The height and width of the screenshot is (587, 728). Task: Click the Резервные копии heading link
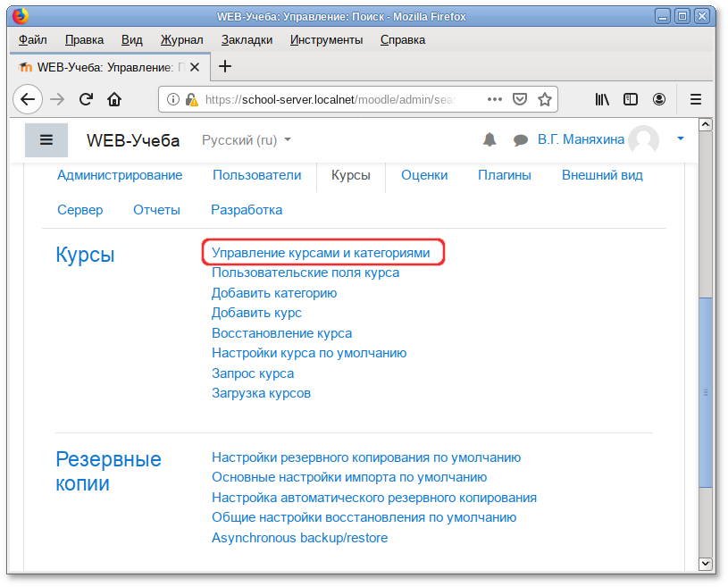(x=109, y=472)
